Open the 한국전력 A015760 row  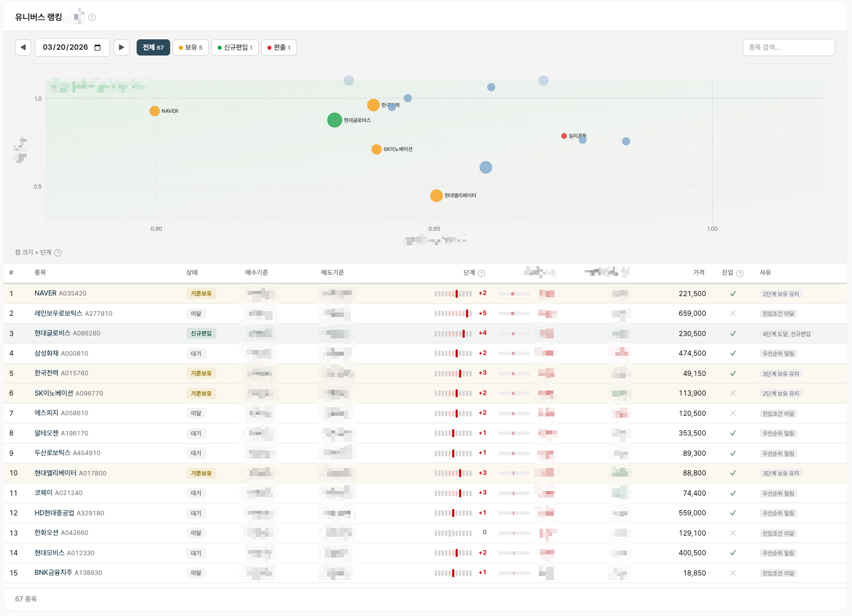click(425, 374)
